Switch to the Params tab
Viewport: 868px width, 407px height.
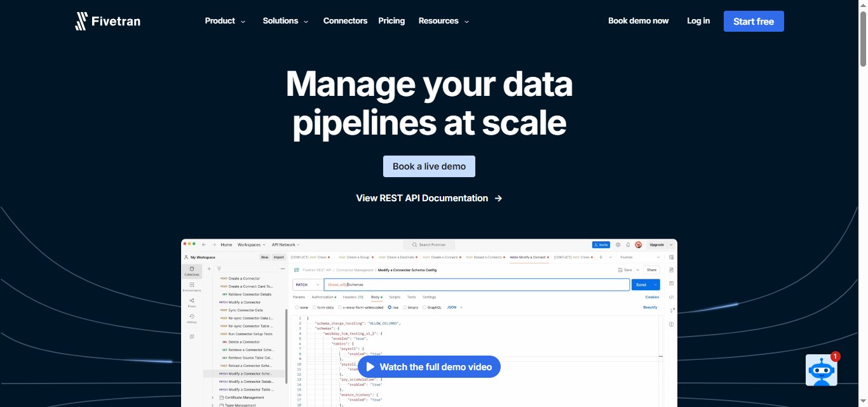(299, 297)
